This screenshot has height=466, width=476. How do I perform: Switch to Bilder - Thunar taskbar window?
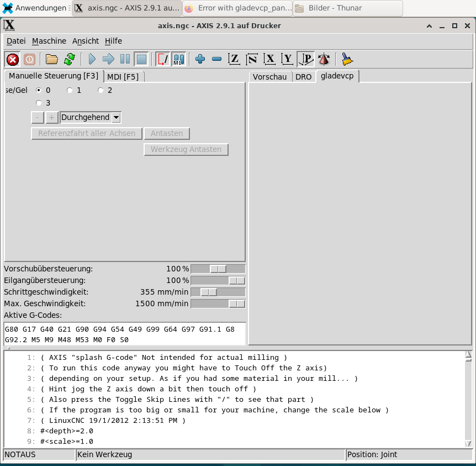coord(348,8)
